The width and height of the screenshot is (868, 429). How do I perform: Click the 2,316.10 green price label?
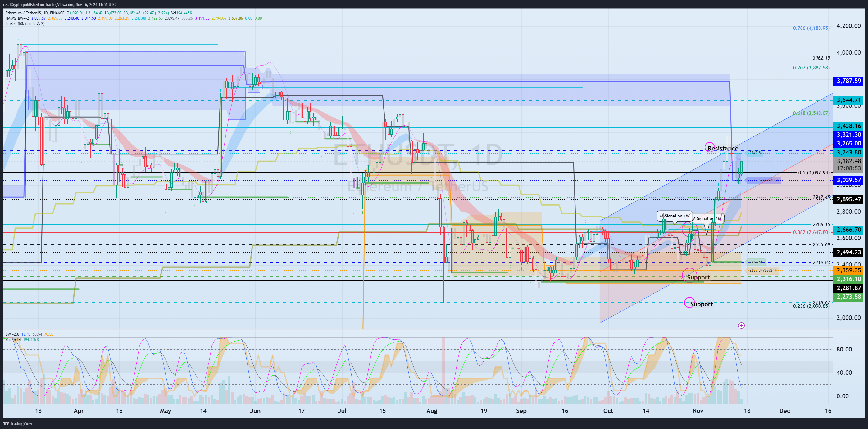(849, 279)
